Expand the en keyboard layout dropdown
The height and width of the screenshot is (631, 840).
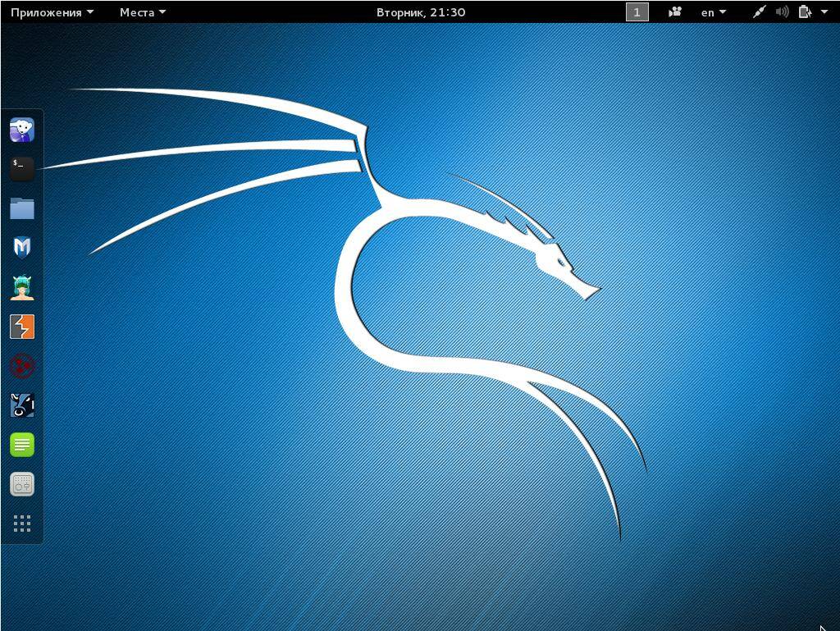pyautogui.click(x=713, y=12)
